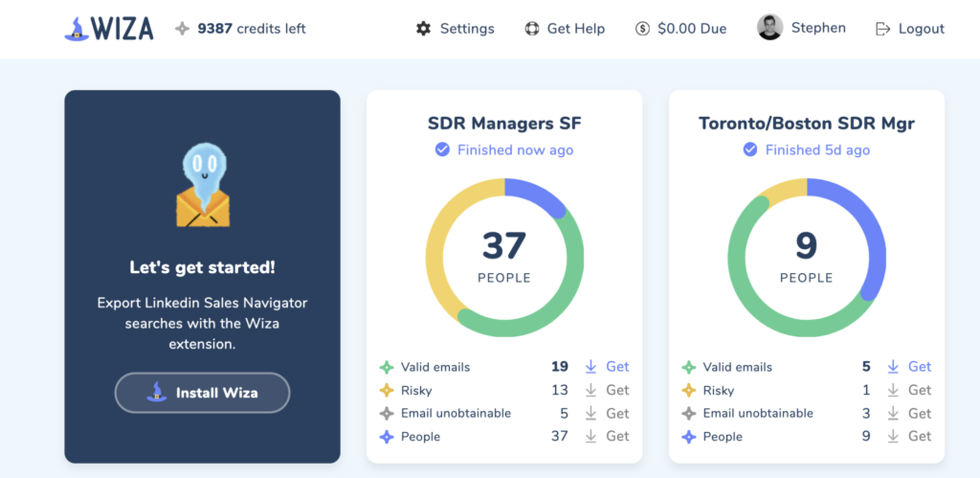Click green segment of Toronto/Boston donut chart

(756, 297)
